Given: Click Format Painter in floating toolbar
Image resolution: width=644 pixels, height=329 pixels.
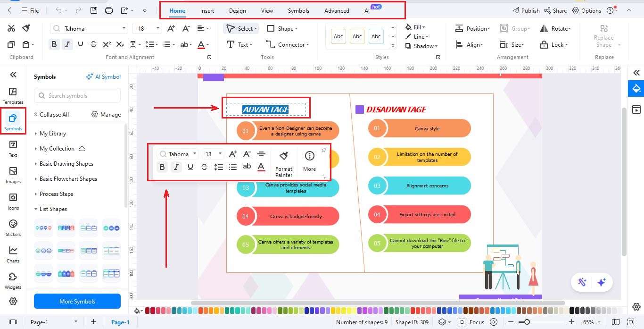Looking at the screenshot, I should pyautogui.click(x=284, y=163).
